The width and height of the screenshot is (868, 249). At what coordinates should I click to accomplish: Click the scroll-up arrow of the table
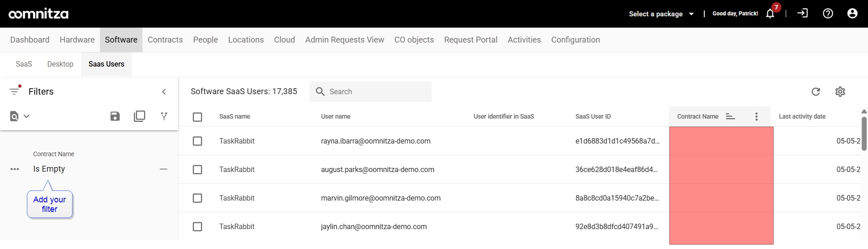pos(864,111)
